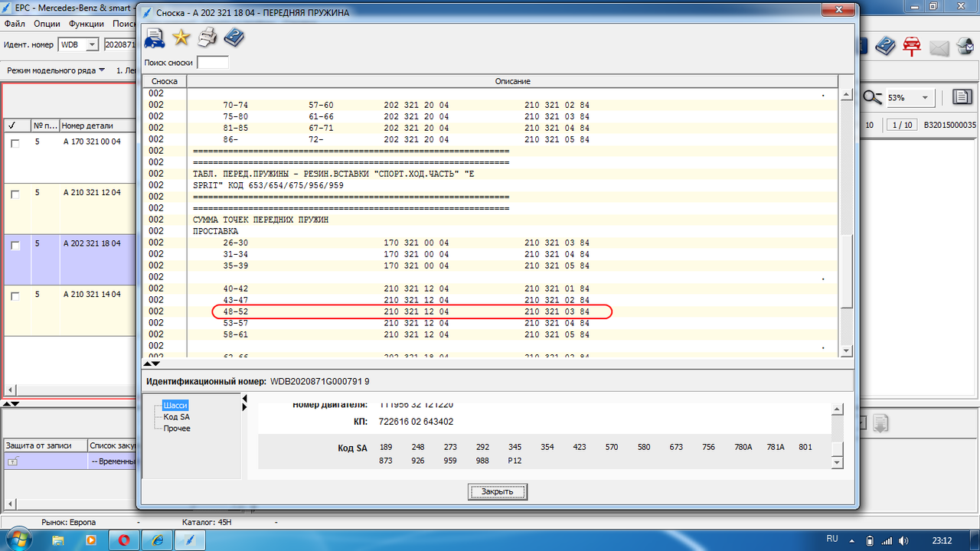Screen dimensions: 980x551
Task: Toggle the document page view icon
Action: (x=962, y=96)
